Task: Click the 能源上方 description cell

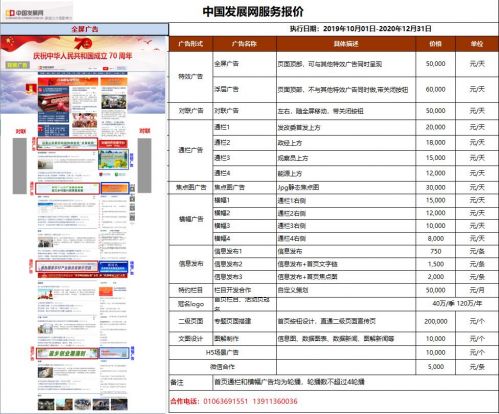Action: [x=346, y=173]
